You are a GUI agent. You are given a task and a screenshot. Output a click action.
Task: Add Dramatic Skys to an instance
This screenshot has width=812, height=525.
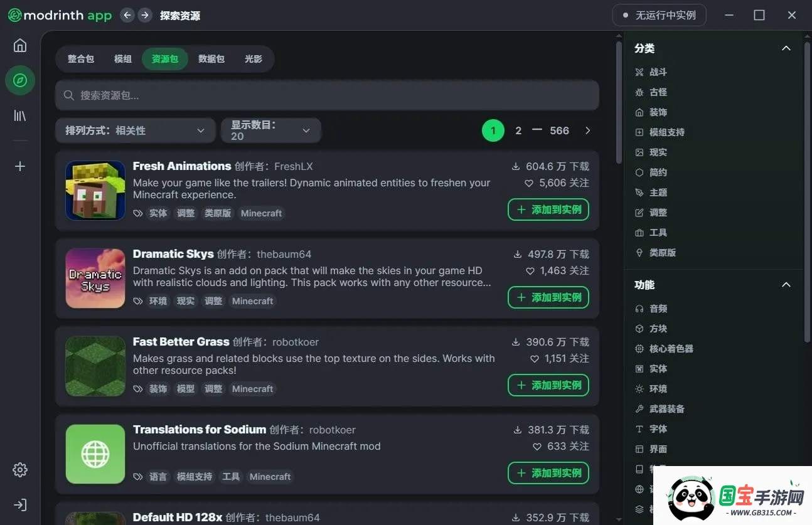548,297
